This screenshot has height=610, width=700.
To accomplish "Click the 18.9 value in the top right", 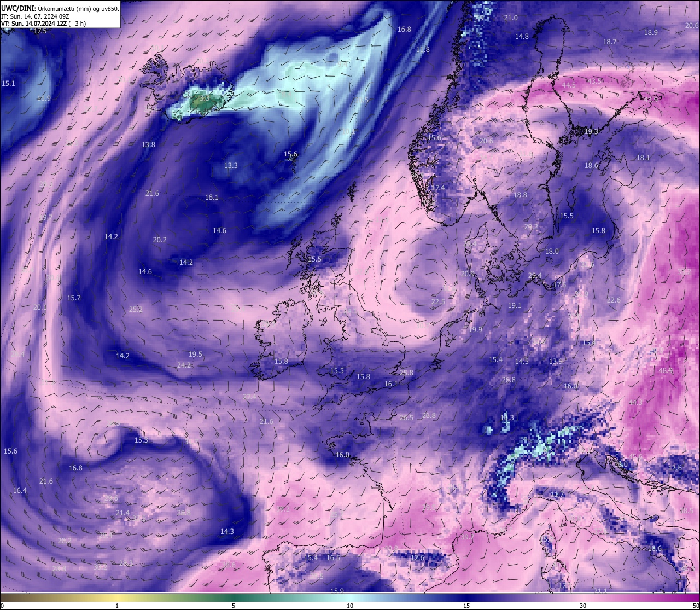I will (x=651, y=33).
